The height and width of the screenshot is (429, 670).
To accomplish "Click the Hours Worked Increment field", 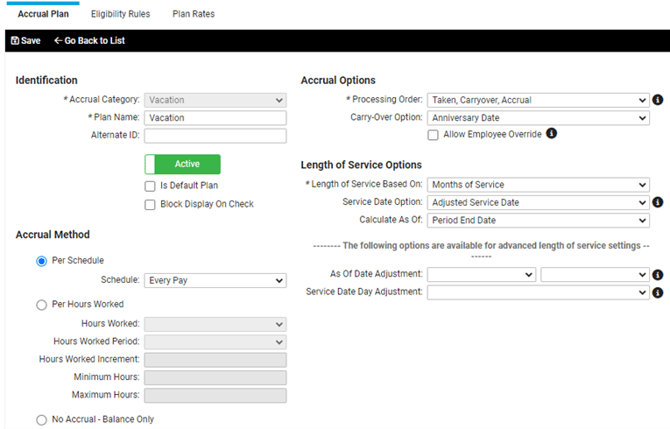I will (215, 360).
